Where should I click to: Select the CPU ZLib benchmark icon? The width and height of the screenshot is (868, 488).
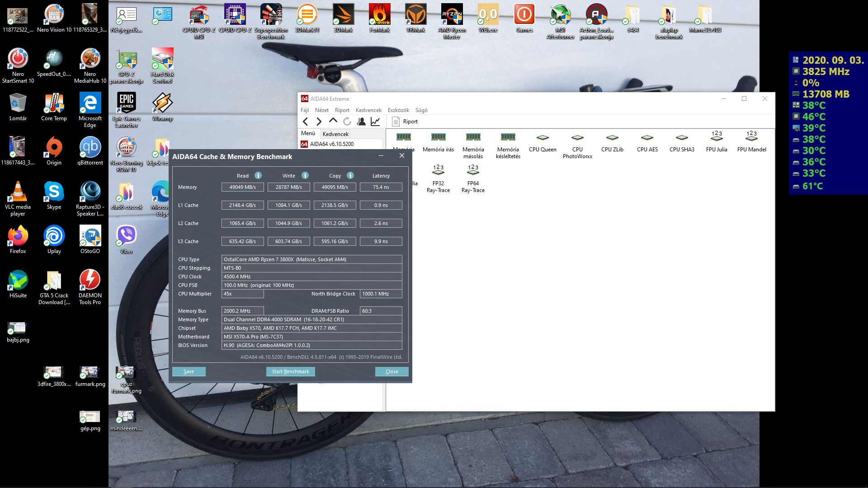[612, 142]
